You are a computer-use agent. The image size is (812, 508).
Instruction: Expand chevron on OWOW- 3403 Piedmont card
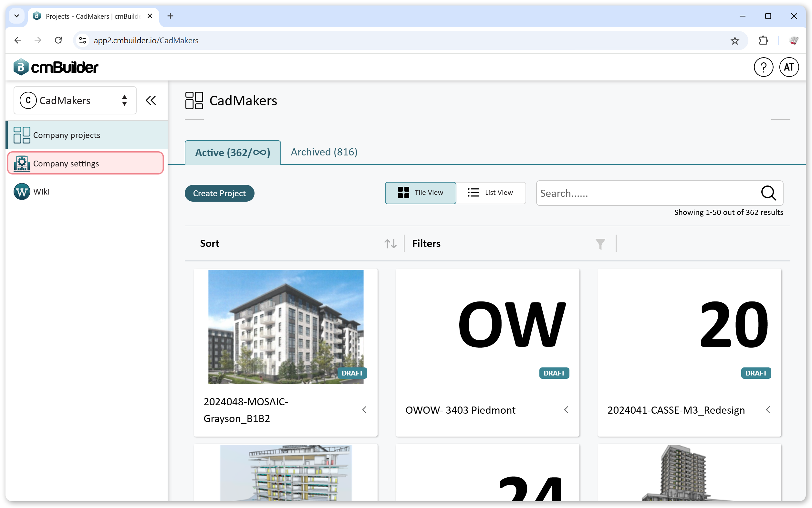pos(566,409)
